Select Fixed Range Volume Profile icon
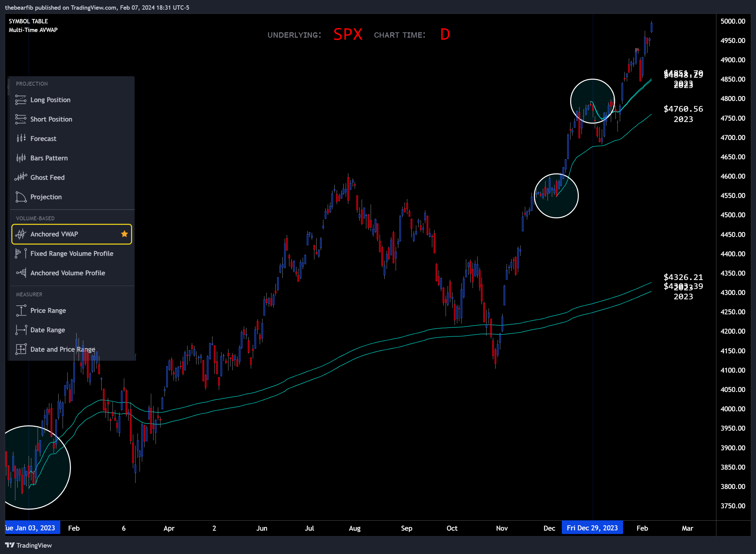Viewport: 756px width, 554px height. (21, 254)
